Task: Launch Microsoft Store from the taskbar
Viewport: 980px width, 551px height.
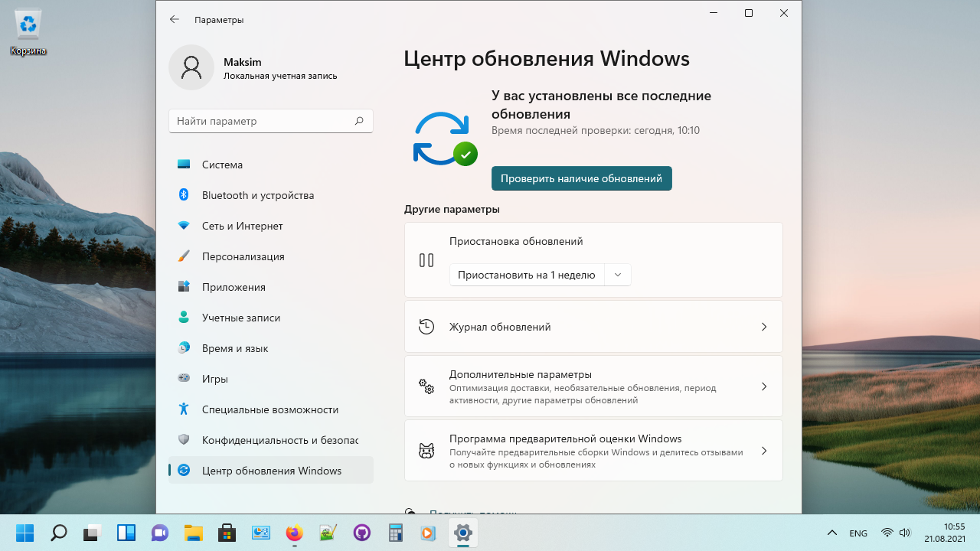Action: [227, 533]
